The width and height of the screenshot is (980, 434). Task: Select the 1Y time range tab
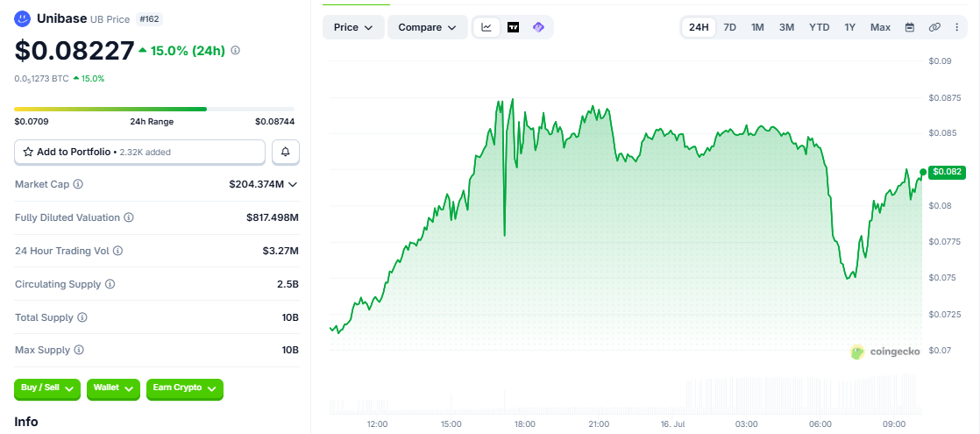tap(850, 27)
